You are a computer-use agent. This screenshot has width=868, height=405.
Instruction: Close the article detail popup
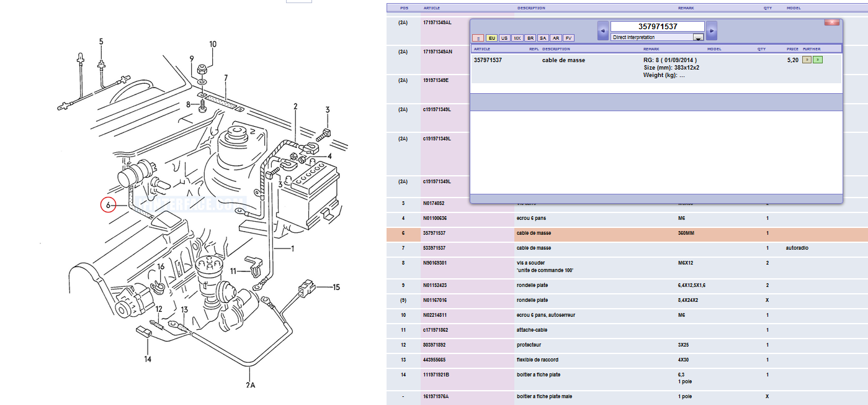point(831,22)
